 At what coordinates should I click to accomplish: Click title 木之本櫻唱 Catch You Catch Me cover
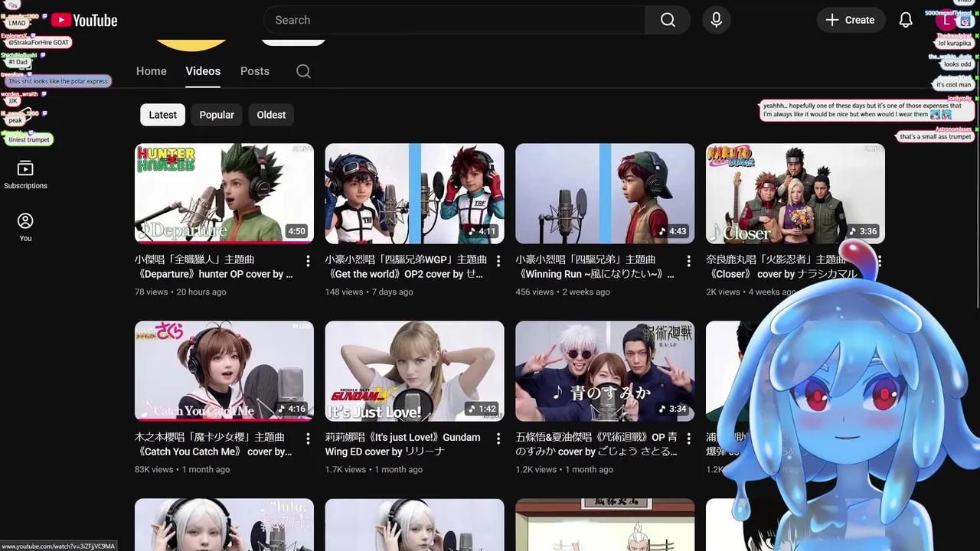pyautogui.click(x=214, y=445)
